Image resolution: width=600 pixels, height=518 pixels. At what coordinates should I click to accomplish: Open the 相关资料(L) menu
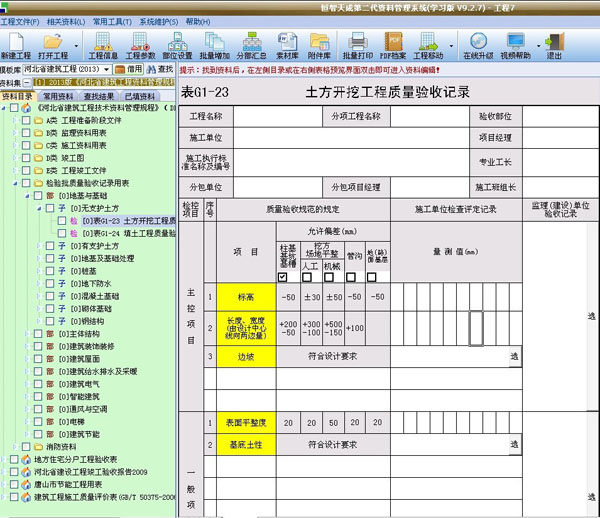click(66, 22)
